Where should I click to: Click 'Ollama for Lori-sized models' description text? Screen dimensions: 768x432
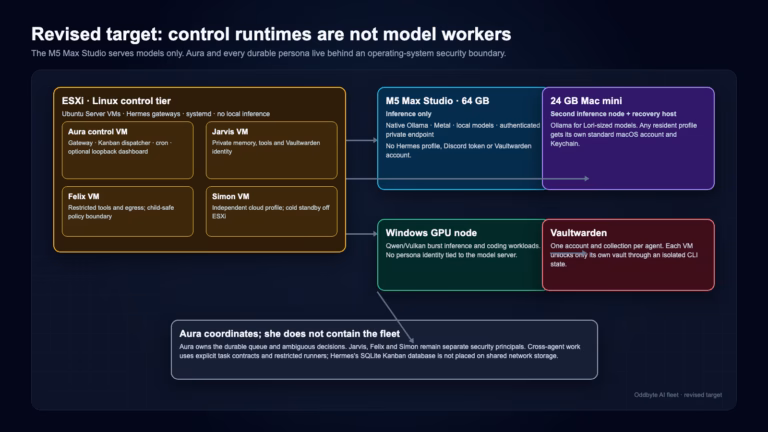click(x=623, y=134)
